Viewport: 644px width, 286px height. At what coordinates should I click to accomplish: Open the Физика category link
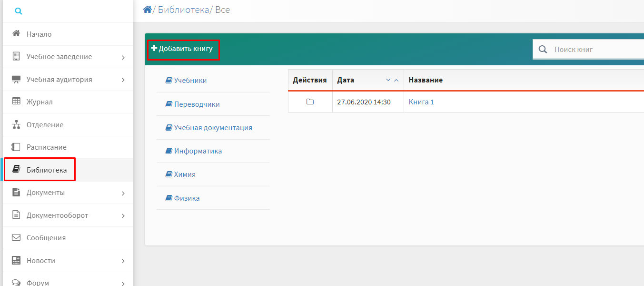187,198
